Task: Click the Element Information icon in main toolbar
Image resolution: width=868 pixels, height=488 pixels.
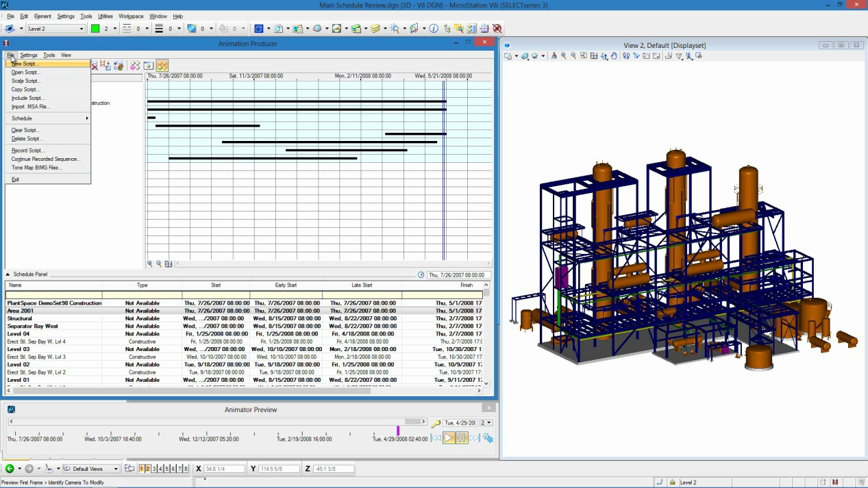Action: point(434,29)
